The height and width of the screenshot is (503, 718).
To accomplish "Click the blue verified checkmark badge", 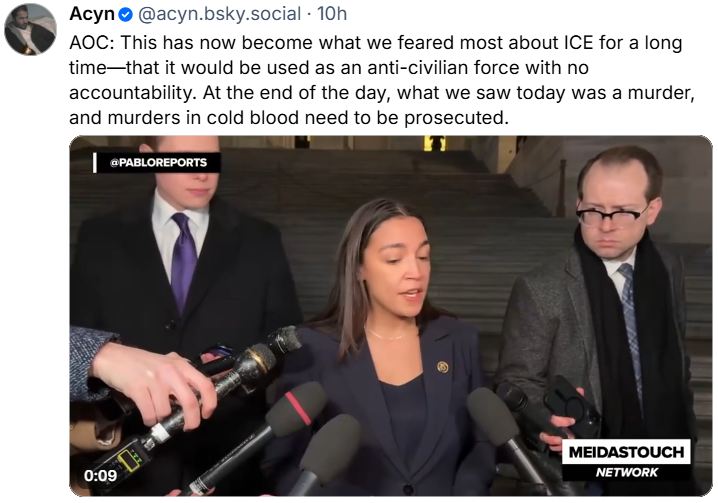I will pyautogui.click(x=125, y=15).
